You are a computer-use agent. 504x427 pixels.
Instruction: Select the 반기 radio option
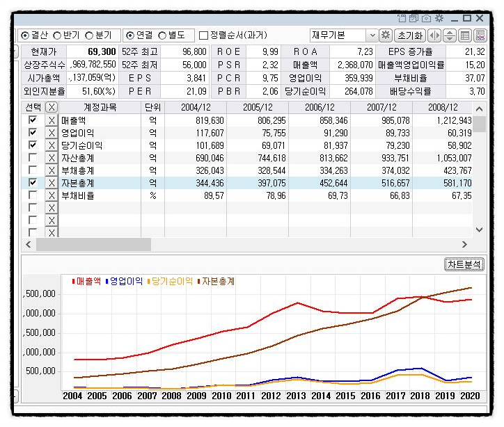coord(57,35)
